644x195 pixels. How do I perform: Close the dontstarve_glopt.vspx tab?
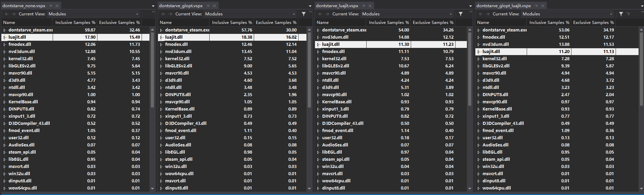(x=214, y=6)
